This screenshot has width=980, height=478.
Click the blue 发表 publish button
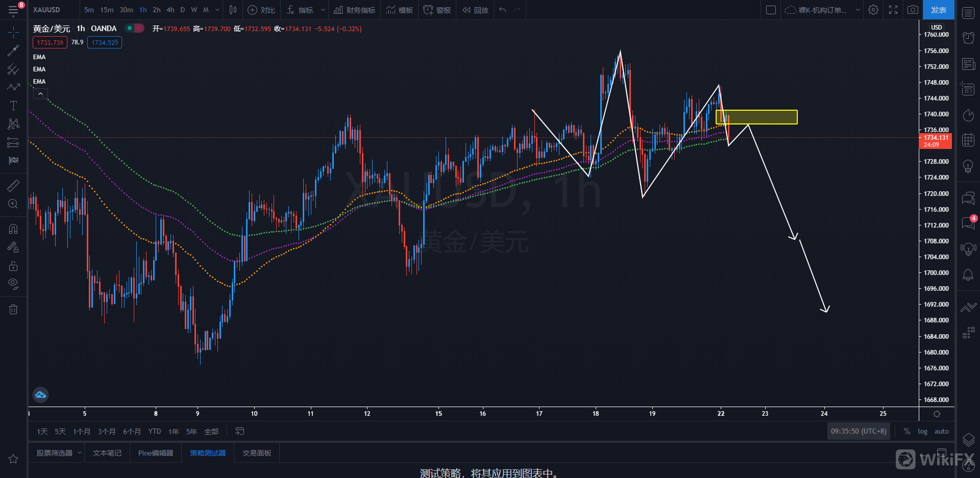coord(938,10)
